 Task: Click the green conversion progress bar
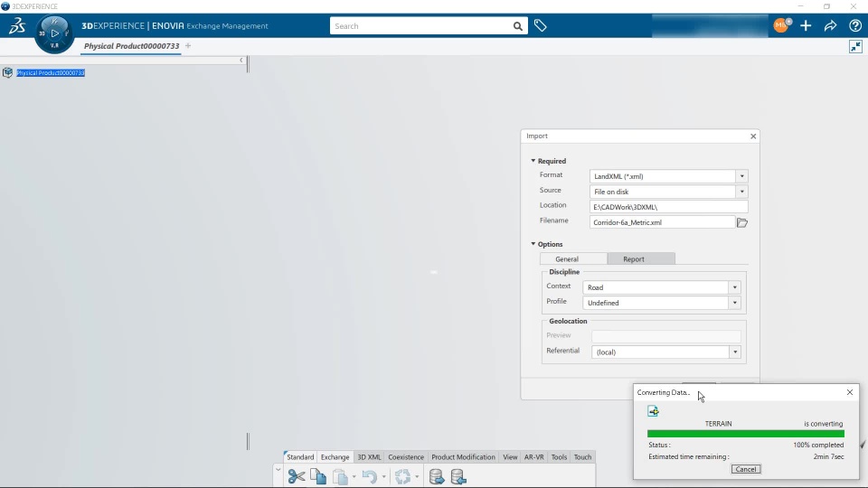[746, 434]
